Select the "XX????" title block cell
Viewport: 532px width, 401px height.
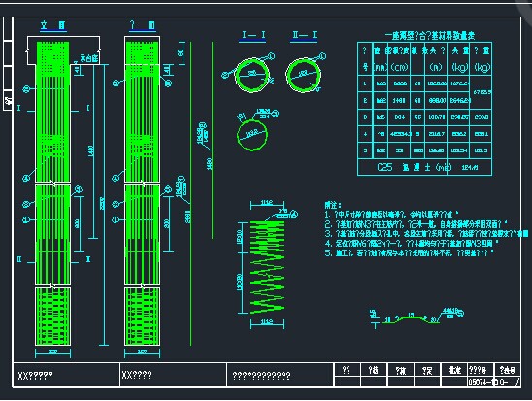pyautogui.click(x=173, y=375)
